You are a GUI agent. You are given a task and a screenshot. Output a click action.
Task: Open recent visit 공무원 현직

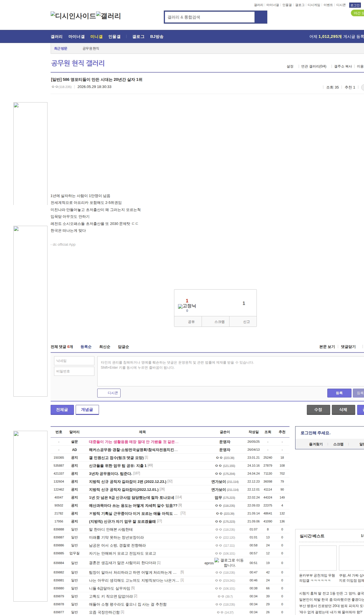pos(91,48)
